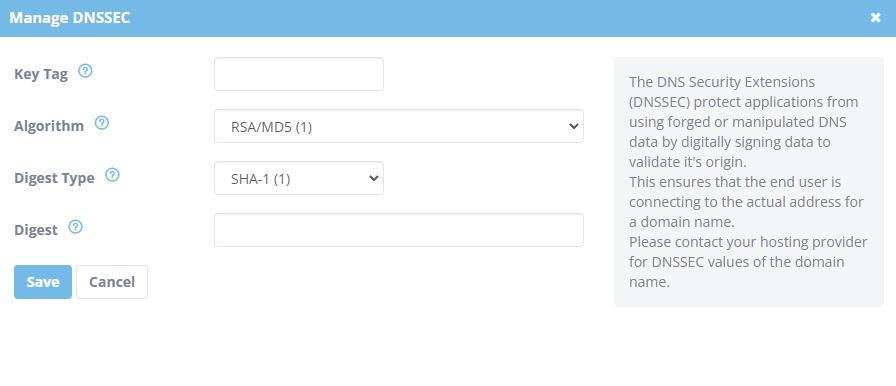
Task: Open the Algorithm help tooltip icon
Action: pyautogui.click(x=102, y=123)
